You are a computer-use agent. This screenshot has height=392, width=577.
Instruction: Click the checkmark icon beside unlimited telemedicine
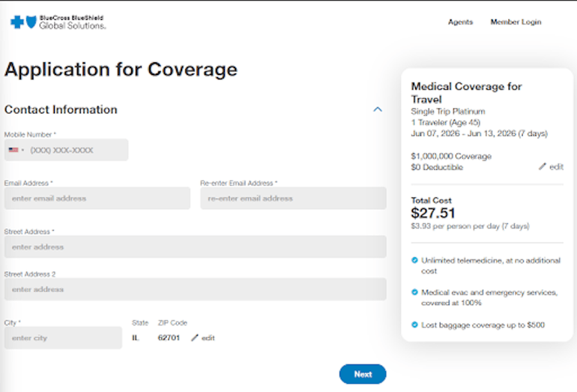414,260
